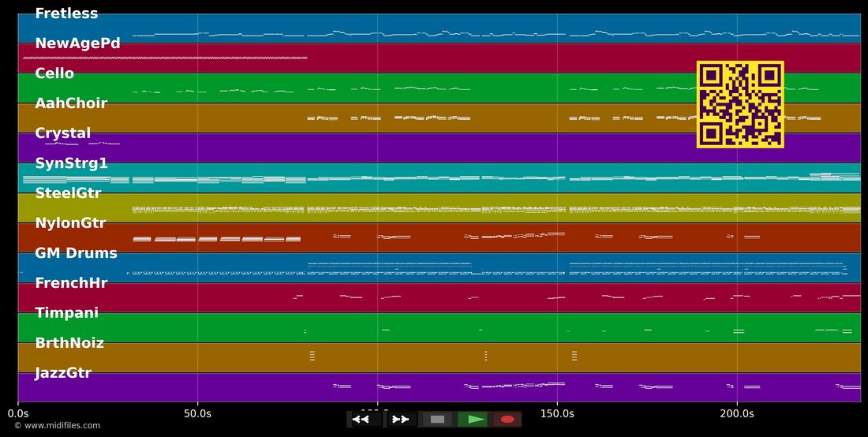Image resolution: width=868 pixels, height=437 pixels.
Task: Jump to the 150.0s time marker
Action: [557, 413]
